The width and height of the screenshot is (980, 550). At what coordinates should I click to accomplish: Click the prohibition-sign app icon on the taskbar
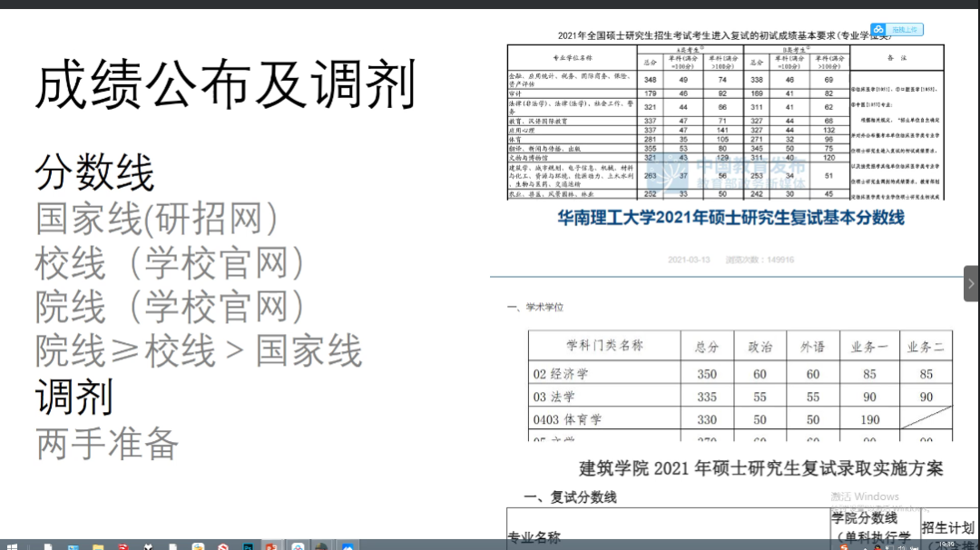click(223, 544)
